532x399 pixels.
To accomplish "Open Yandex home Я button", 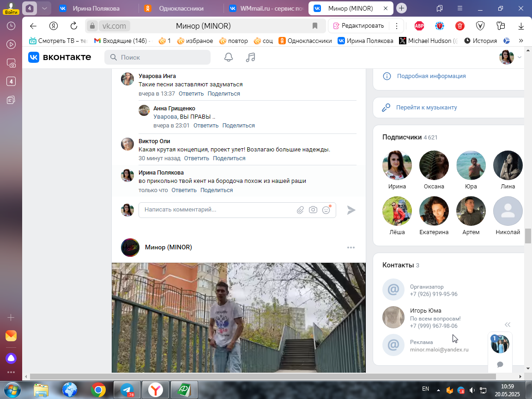I will click(53, 26).
